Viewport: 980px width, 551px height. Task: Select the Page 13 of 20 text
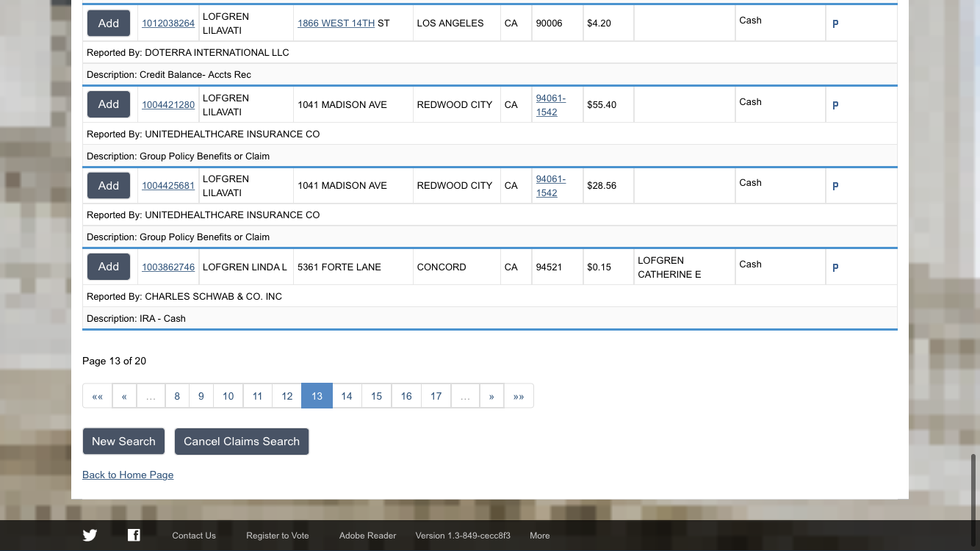pos(115,361)
